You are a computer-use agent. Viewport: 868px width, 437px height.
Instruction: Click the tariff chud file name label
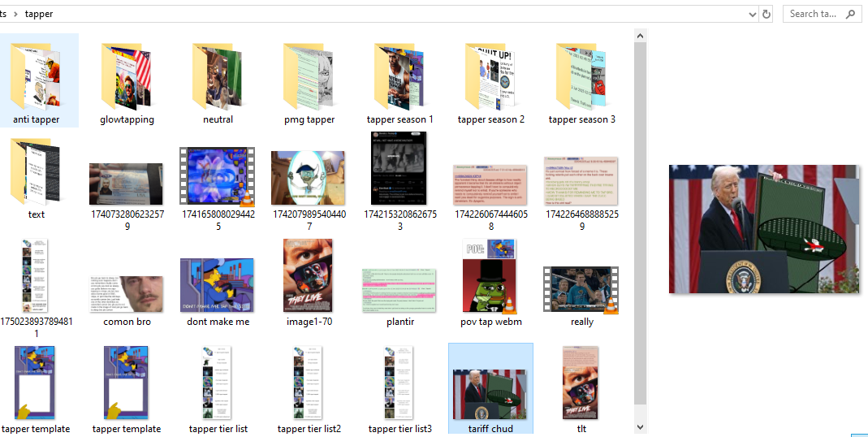tap(490, 428)
